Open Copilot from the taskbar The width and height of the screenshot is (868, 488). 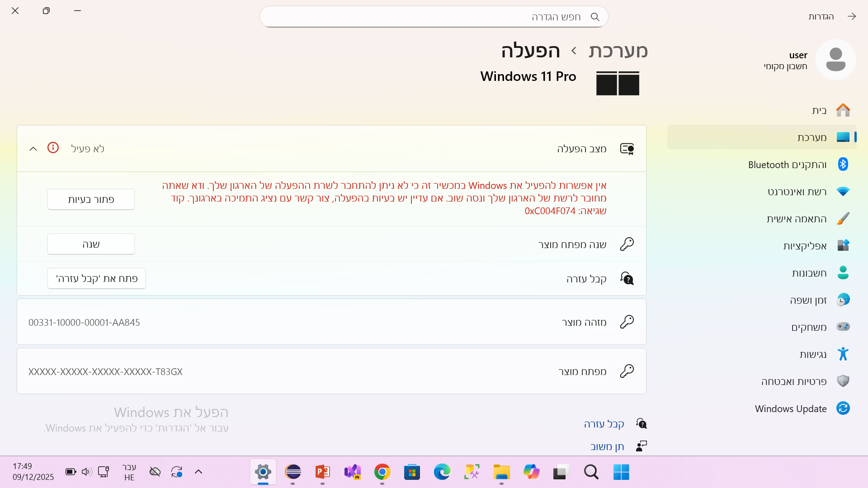[531, 472]
